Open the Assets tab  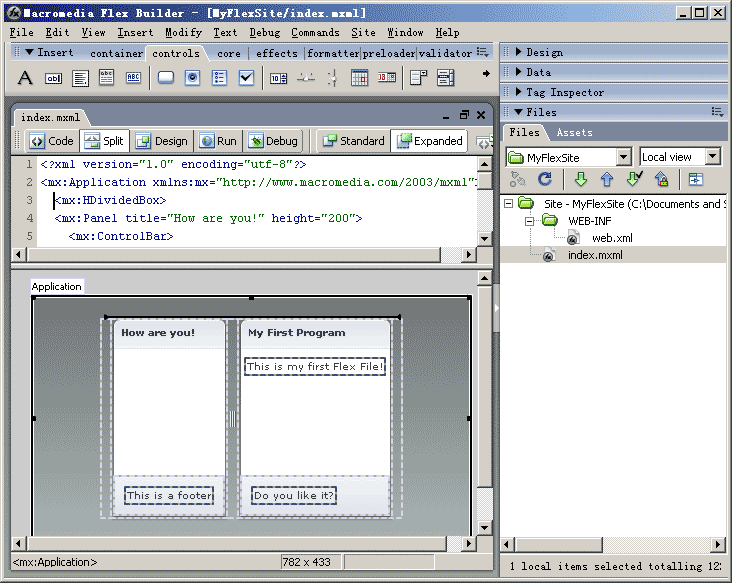pos(574,133)
